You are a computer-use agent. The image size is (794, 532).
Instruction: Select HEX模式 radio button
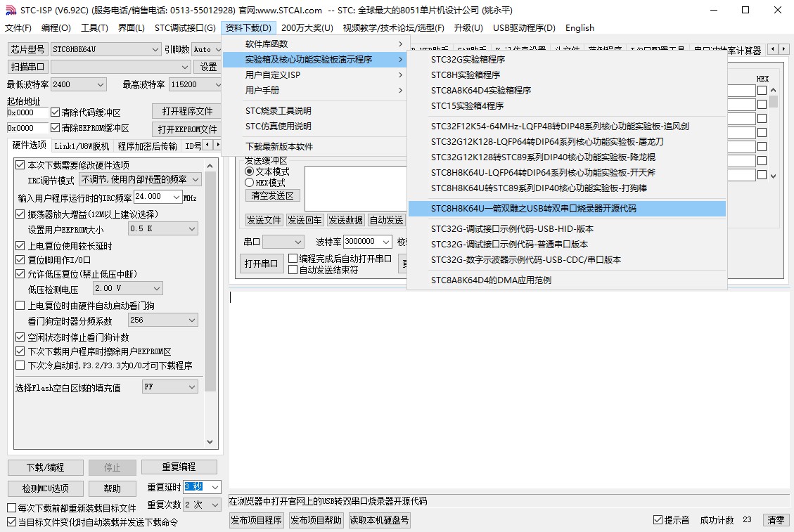[249, 183]
